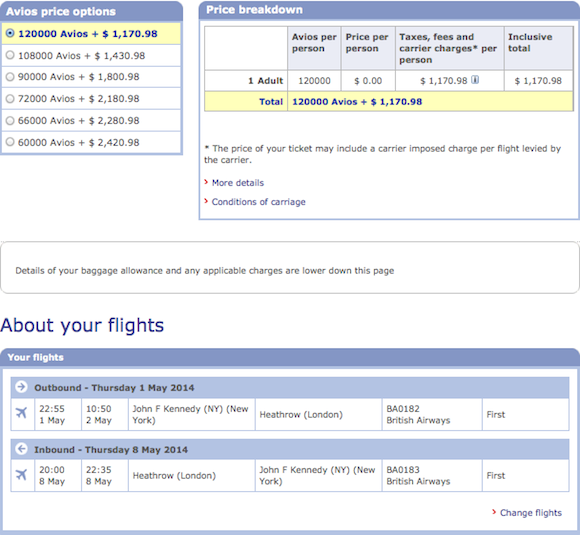Click the Avios price options panel header

[x=91, y=11]
